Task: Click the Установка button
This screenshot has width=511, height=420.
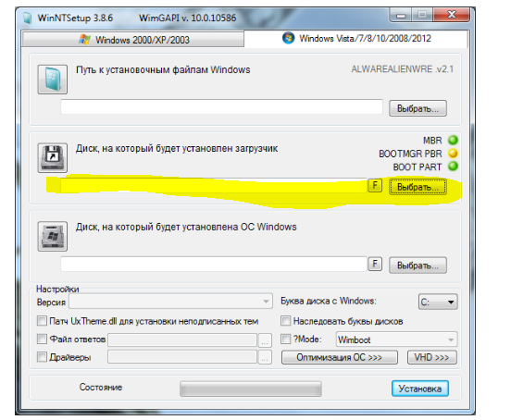Action: (x=420, y=389)
